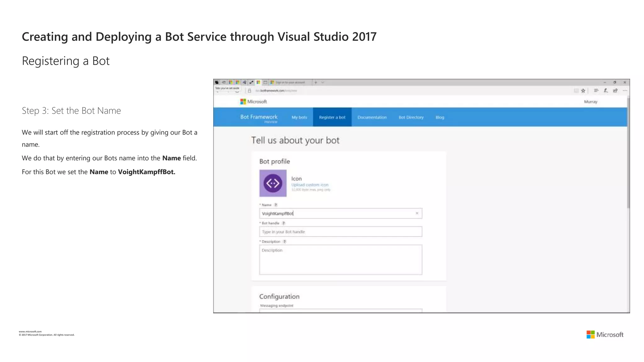Open the My bots menu item
This screenshot has height=362, width=644.
coord(299,117)
